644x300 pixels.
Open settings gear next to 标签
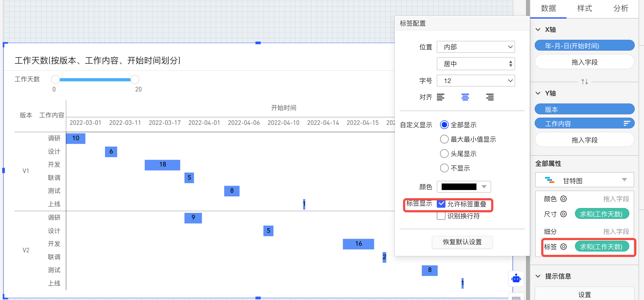(563, 247)
